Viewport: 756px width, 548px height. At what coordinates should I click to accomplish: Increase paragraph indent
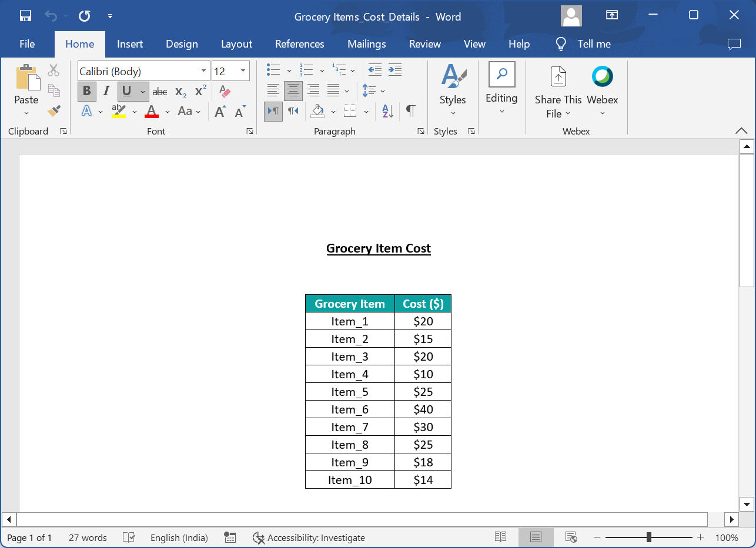[x=395, y=70]
